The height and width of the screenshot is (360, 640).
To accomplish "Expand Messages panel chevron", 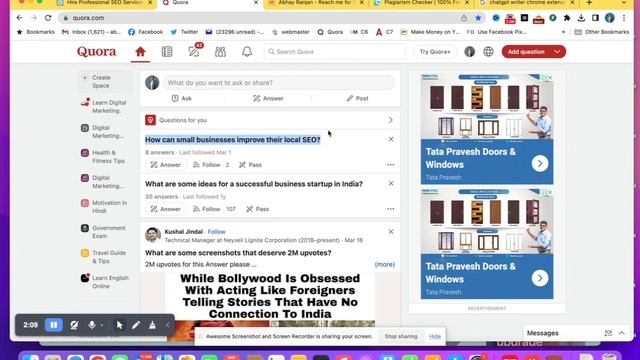I will (x=622, y=333).
